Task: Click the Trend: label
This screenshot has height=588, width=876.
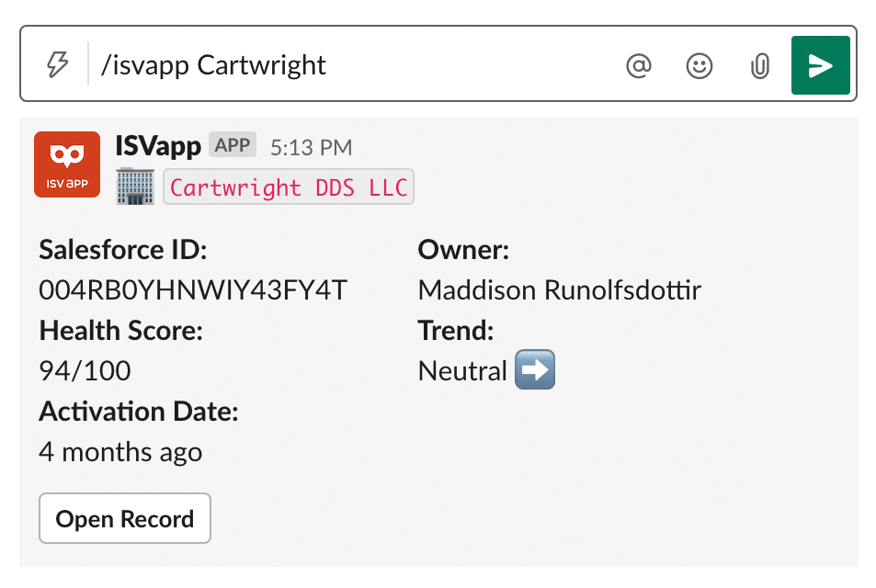Action: (456, 331)
